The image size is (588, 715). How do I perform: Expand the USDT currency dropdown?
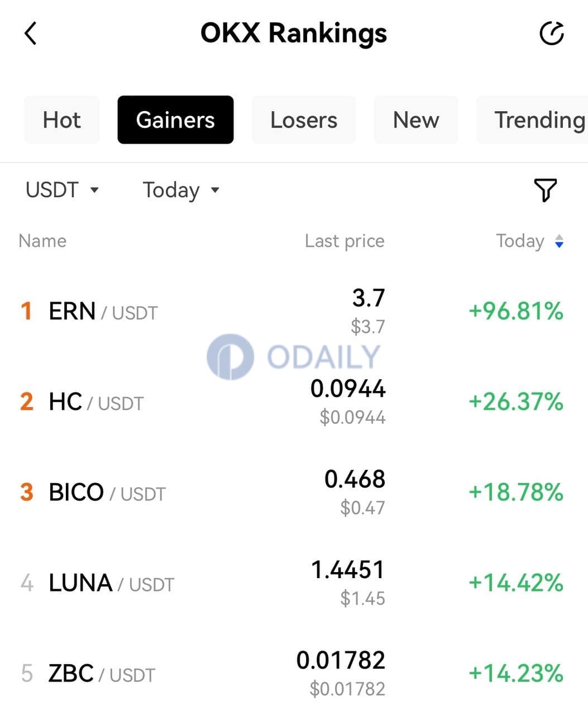coord(62,190)
